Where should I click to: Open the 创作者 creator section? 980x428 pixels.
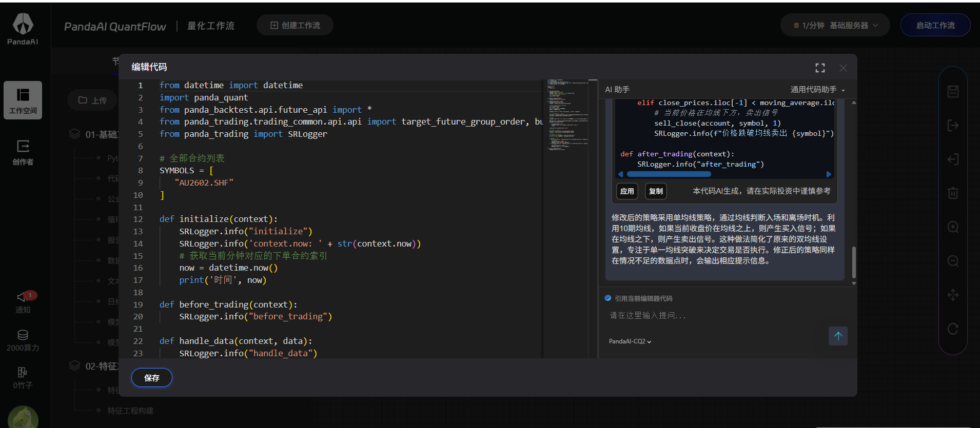pos(23,153)
